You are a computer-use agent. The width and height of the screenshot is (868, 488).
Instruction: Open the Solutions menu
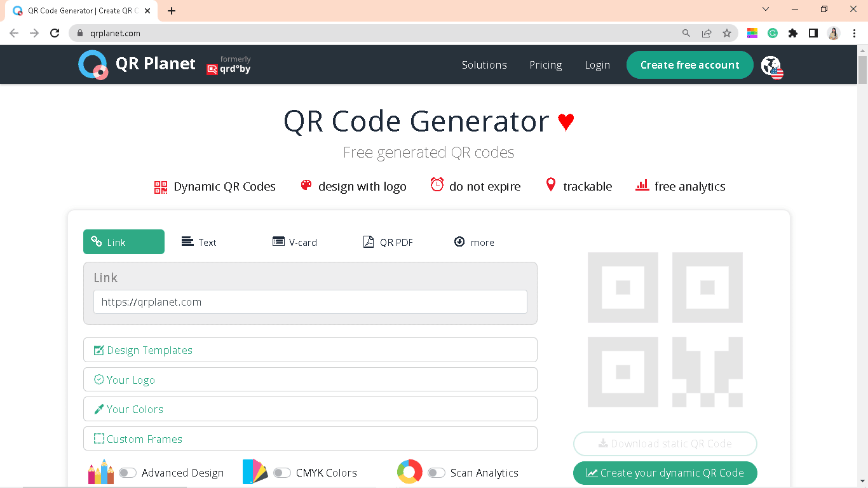[484, 65]
